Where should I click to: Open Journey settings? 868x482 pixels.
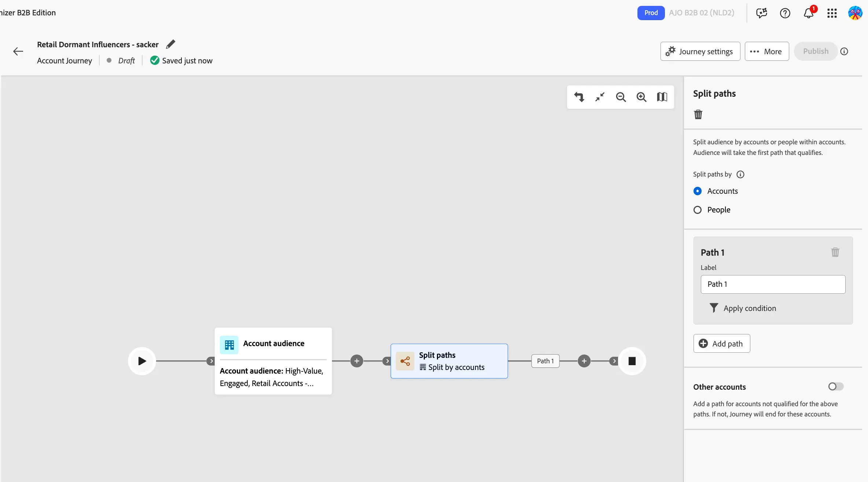700,52
